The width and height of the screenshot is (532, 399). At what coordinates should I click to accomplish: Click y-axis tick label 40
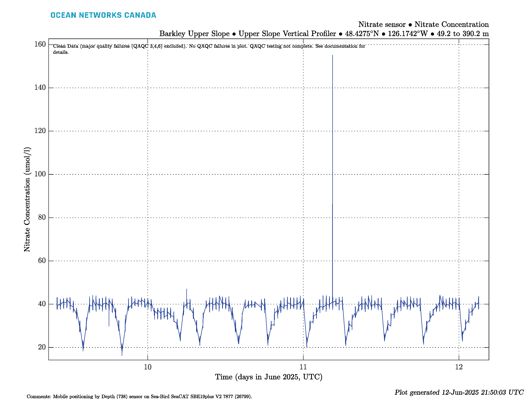pyautogui.click(x=42, y=304)
